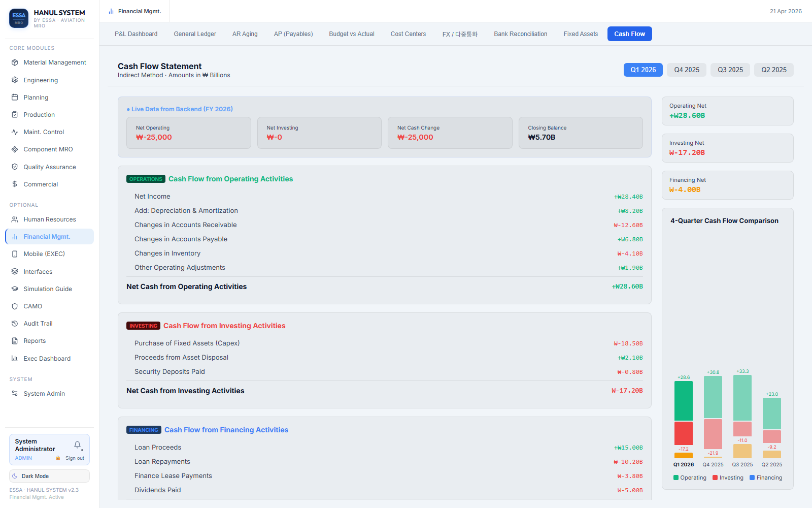
Task: Click the Audit Trail history icon
Action: point(15,324)
